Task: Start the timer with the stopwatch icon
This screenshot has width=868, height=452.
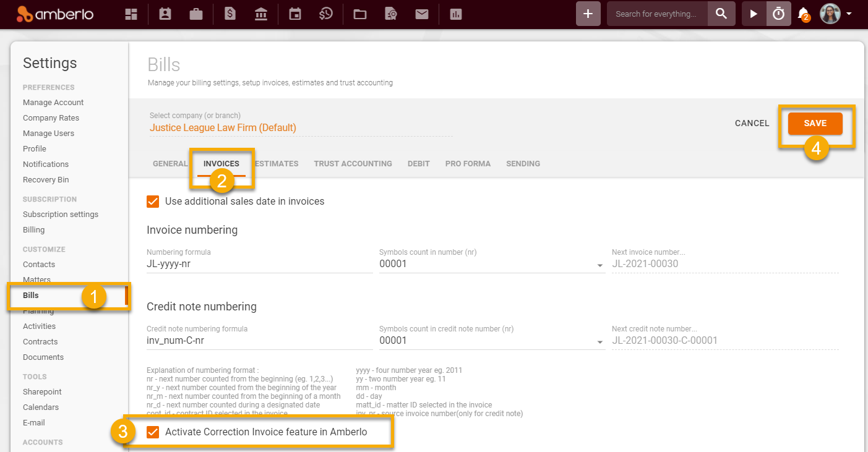Action: tap(778, 14)
